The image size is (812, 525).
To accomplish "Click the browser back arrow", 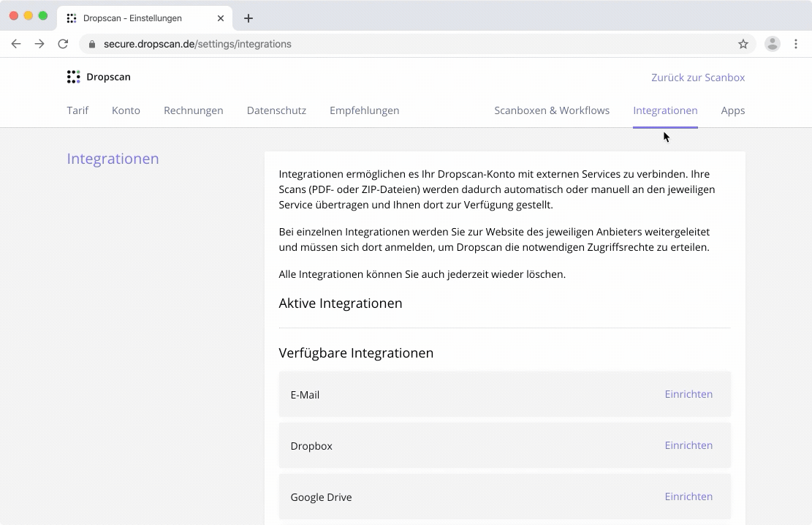I will [16, 44].
